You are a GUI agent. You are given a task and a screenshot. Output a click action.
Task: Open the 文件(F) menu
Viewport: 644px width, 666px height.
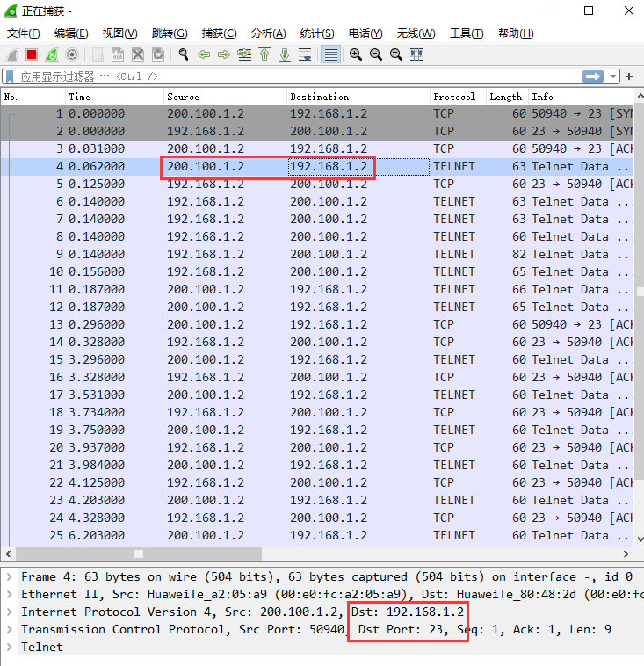click(x=24, y=33)
